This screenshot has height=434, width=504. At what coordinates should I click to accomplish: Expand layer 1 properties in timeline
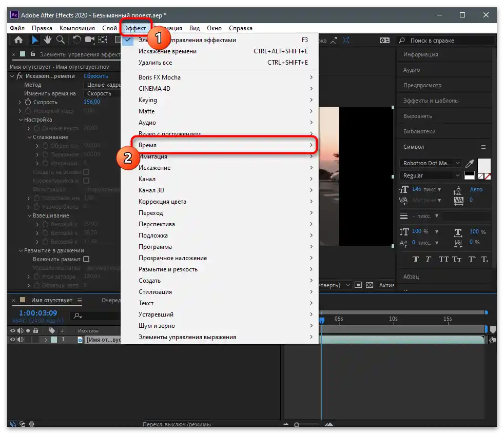[x=46, y=339]
